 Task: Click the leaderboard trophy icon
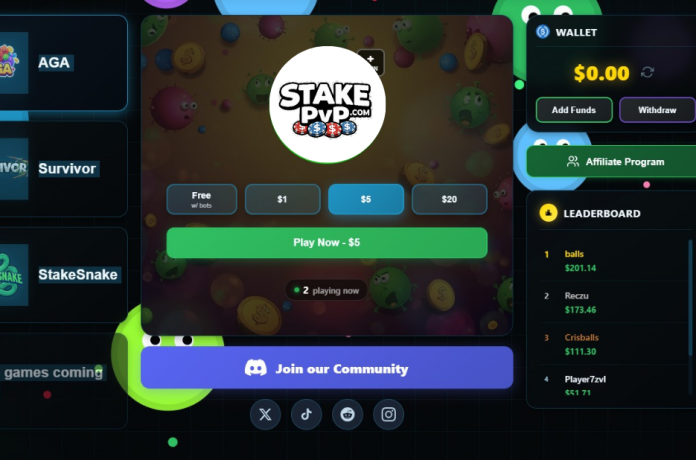[548, 213]
